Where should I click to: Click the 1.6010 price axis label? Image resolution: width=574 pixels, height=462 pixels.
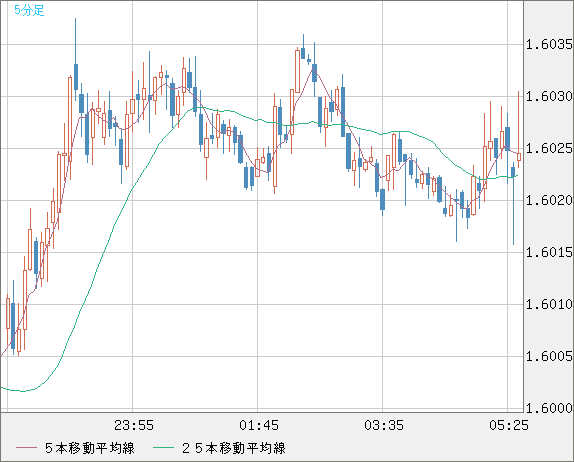549,304
